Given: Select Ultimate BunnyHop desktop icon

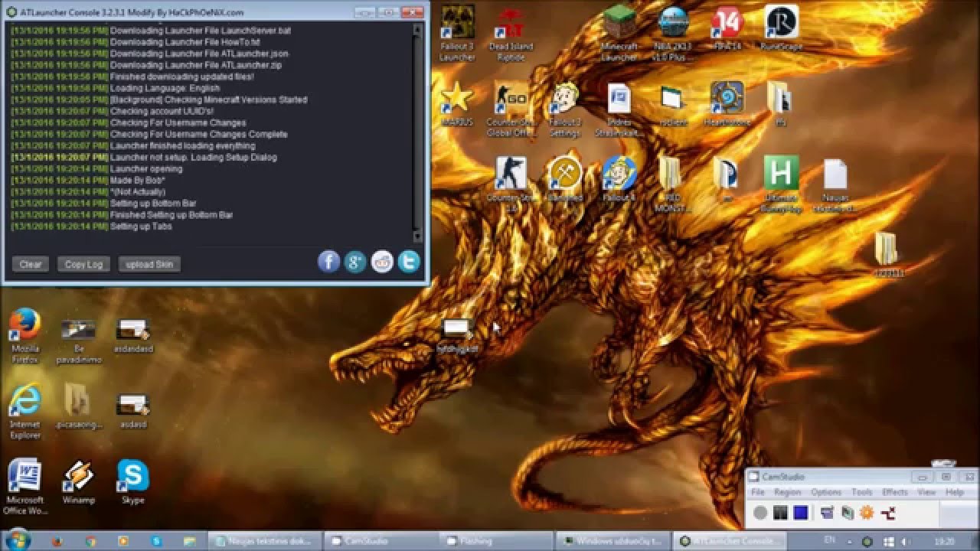Looking at the screenshot, I should [x=781, y=184].
